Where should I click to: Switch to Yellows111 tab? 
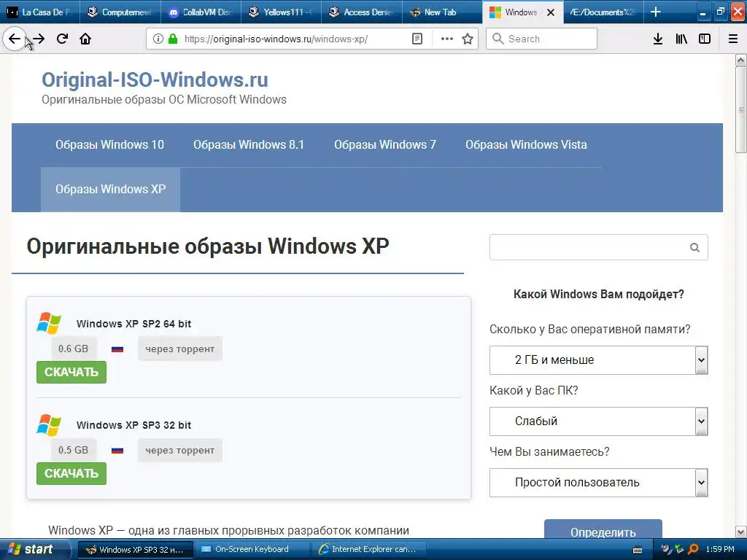(x=282, y=12)
